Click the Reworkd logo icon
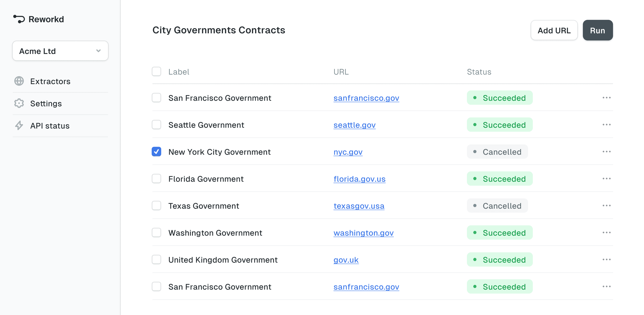The width and height of the screenshot is (644, 315). click(19, 19)
